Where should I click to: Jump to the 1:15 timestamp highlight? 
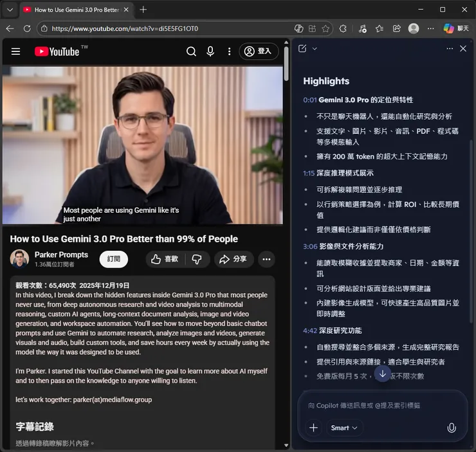pos(309,173)
